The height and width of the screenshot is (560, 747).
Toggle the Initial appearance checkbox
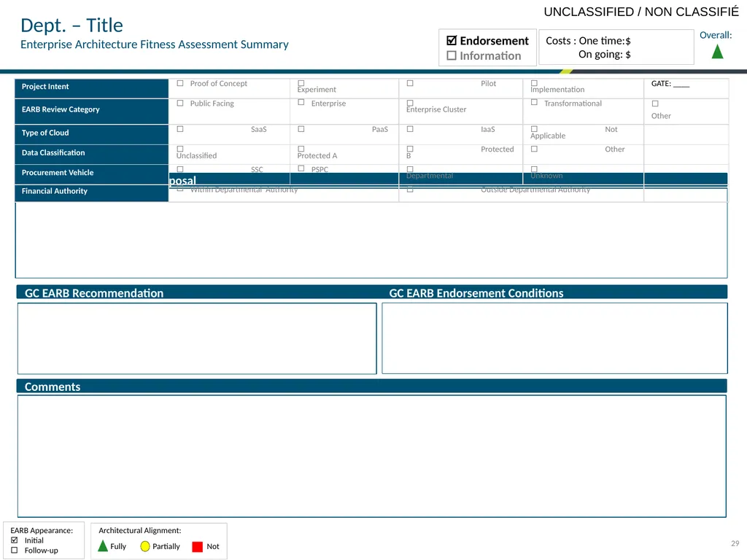pos(15,540)
